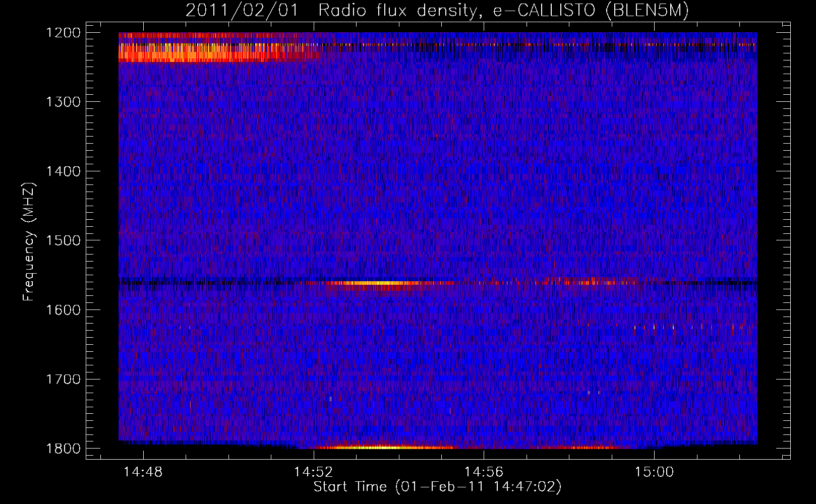Select the 'Frequency (MHZ)' axis label
Viewport: 816px width, 504px height.
click(29, 242)
